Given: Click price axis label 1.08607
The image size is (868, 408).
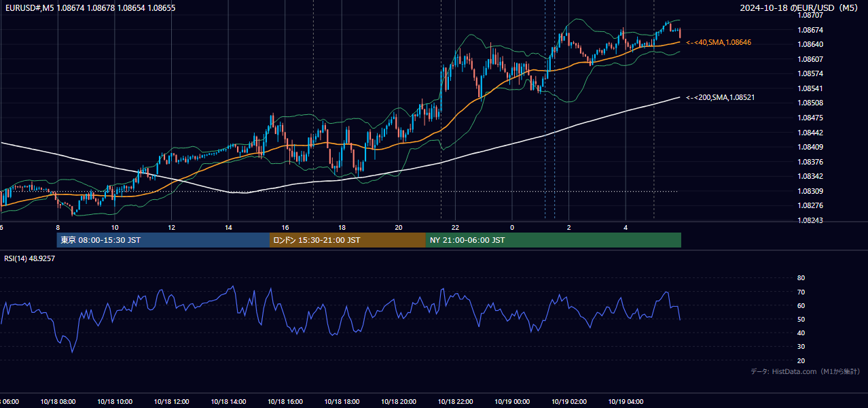Looking at the screenshot, I should (x=810, y=59).
